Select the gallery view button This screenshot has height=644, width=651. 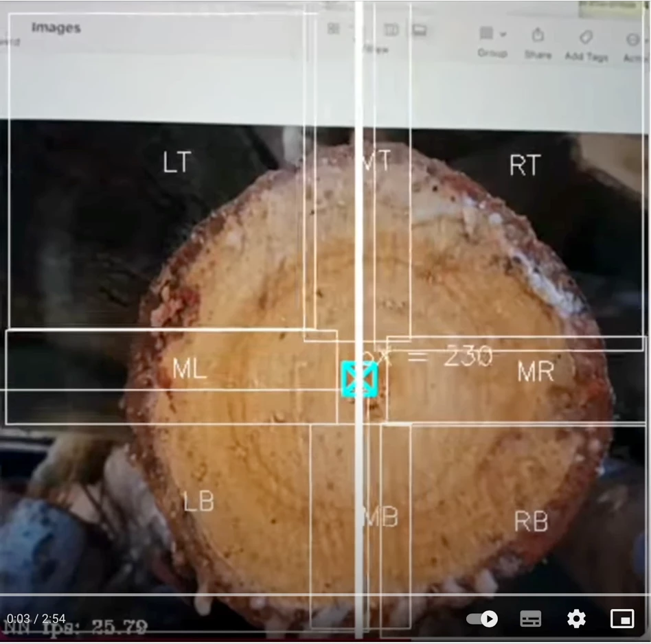pyautogui.click(x=419, y=30)
